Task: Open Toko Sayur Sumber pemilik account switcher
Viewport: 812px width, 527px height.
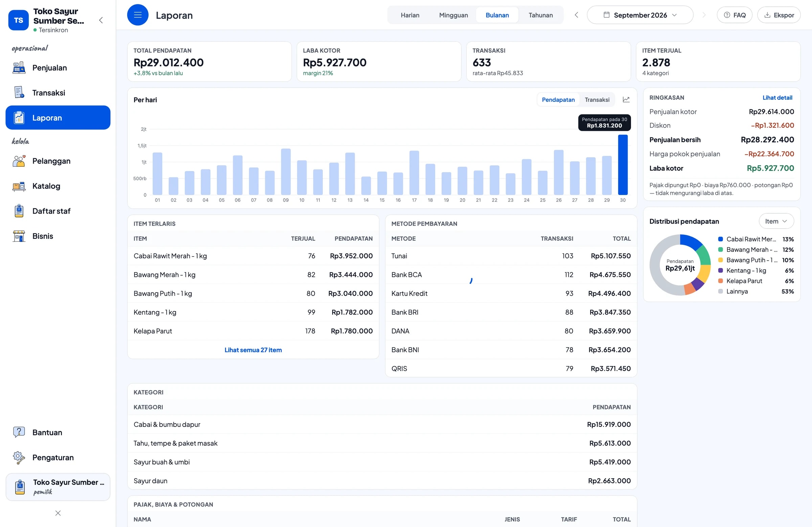Action: [x=58, y=487]
